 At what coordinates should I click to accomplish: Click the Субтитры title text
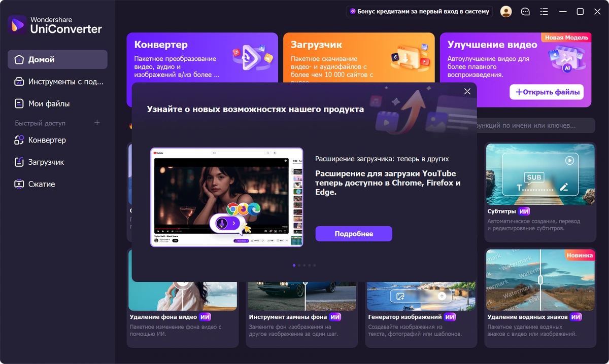(502, 211)
